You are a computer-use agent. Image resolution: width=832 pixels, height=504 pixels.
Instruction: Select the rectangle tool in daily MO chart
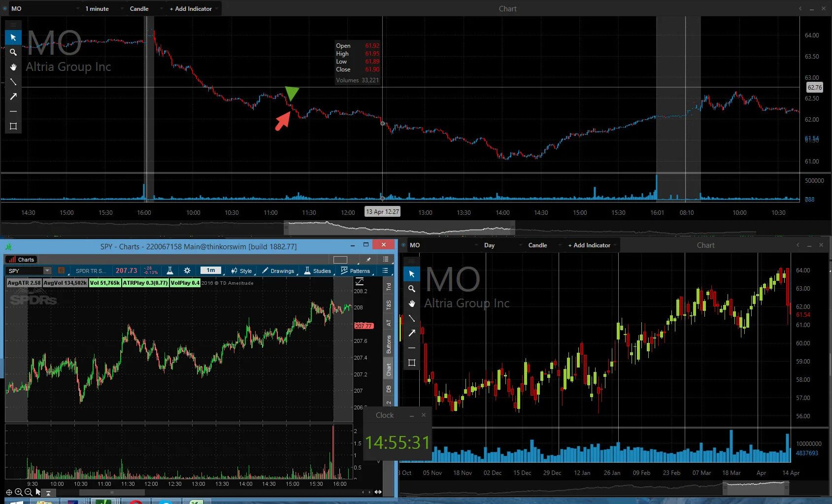pos(412,363)
